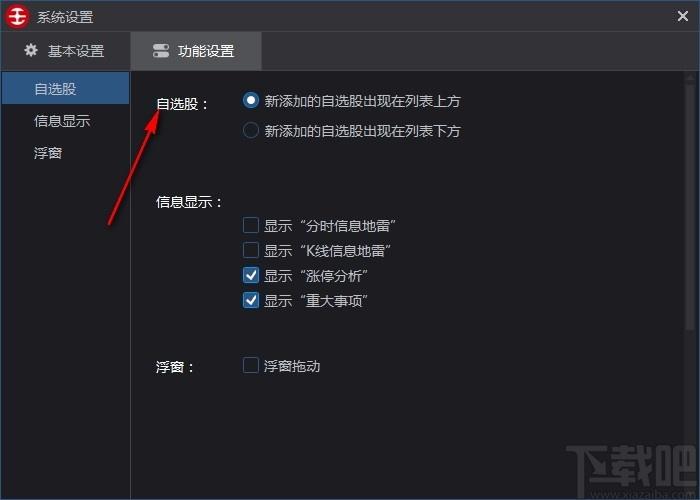
Task: Click the 信息显示： section label
Action: pos(189,202)
